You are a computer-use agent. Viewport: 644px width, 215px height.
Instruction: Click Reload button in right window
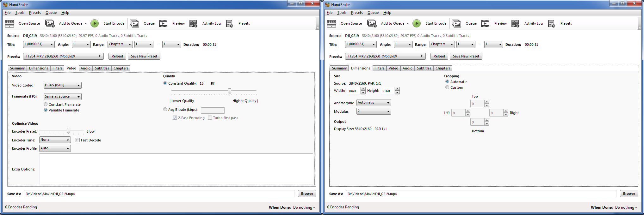[x=439, y=56]
